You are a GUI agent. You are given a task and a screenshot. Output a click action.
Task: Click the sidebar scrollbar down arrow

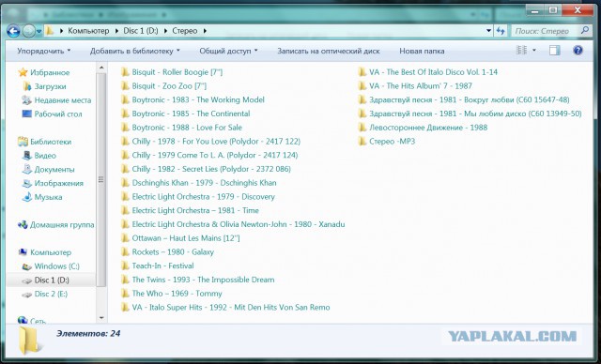pyautogui.click(x=101, y=317)
